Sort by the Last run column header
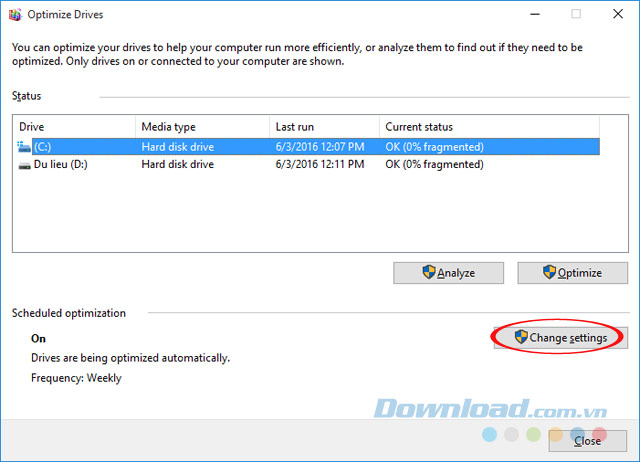 coord(324,127)
